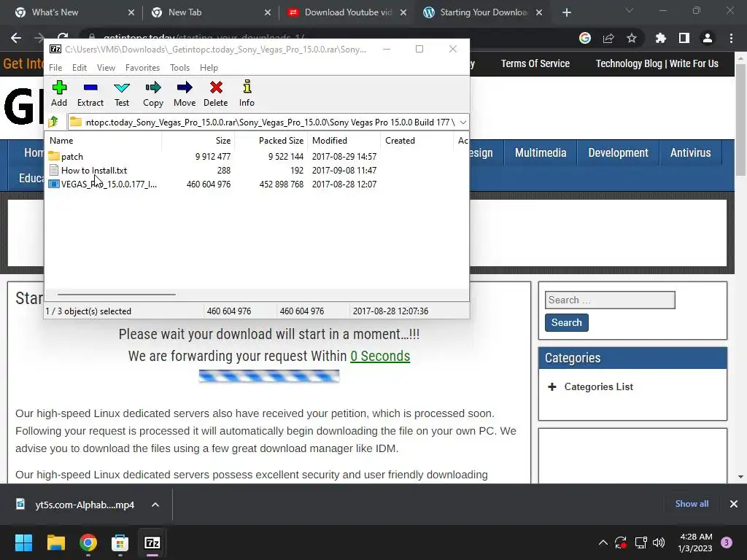Screen dimensions: 747x560
Task: Open the Chrome extensions puzzle icon
Action: [661, 38]
